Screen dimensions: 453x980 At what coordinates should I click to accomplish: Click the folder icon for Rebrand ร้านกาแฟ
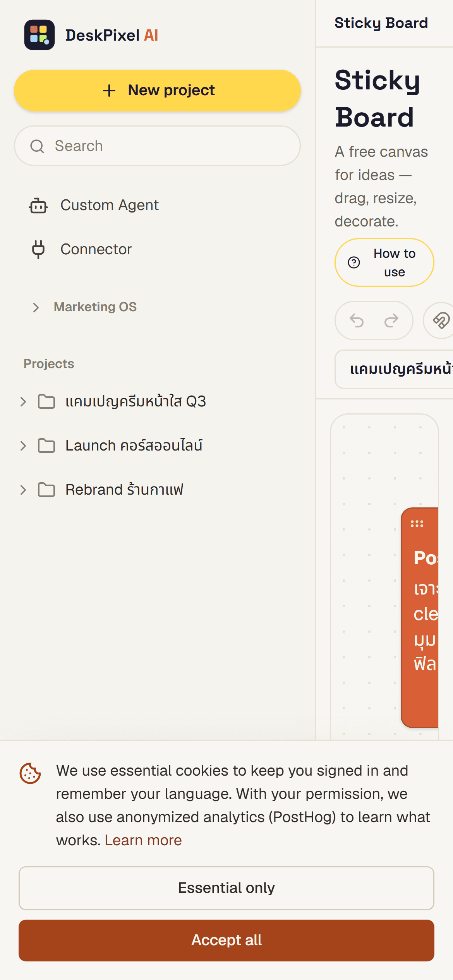pos(46,490)
